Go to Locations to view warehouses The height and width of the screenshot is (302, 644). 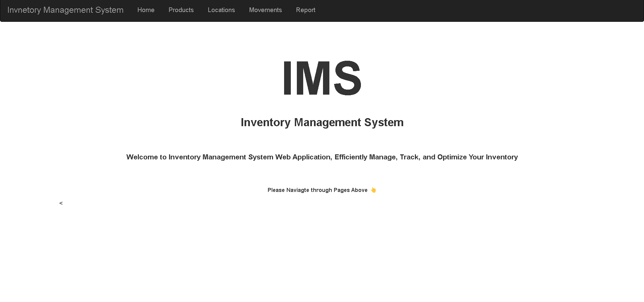point(221,10)
